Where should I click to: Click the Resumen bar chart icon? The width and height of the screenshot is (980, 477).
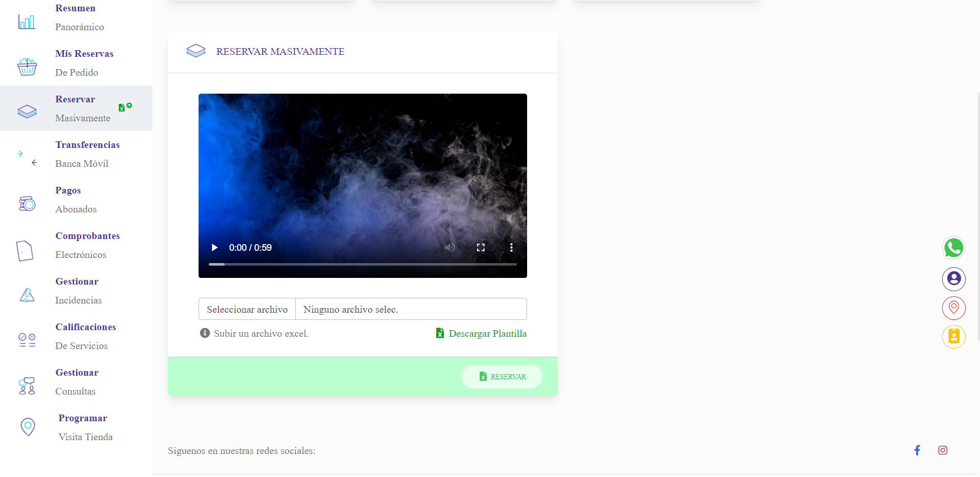point(27,21)
